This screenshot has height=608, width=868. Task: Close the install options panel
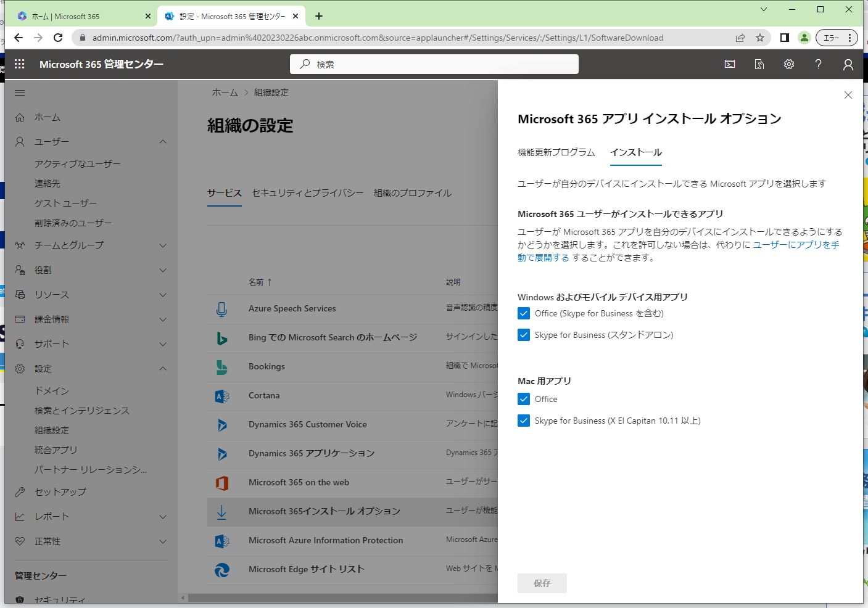point(848,95)
